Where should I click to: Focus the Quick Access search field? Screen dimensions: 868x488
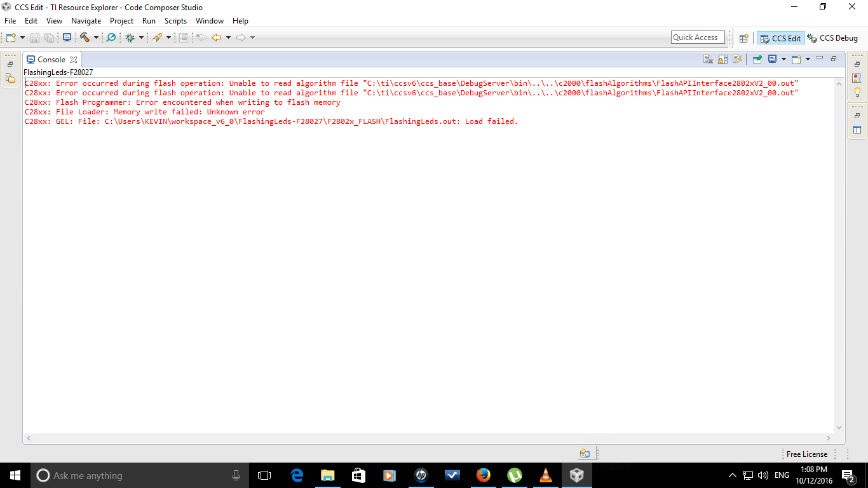click(x=698, y=37)
